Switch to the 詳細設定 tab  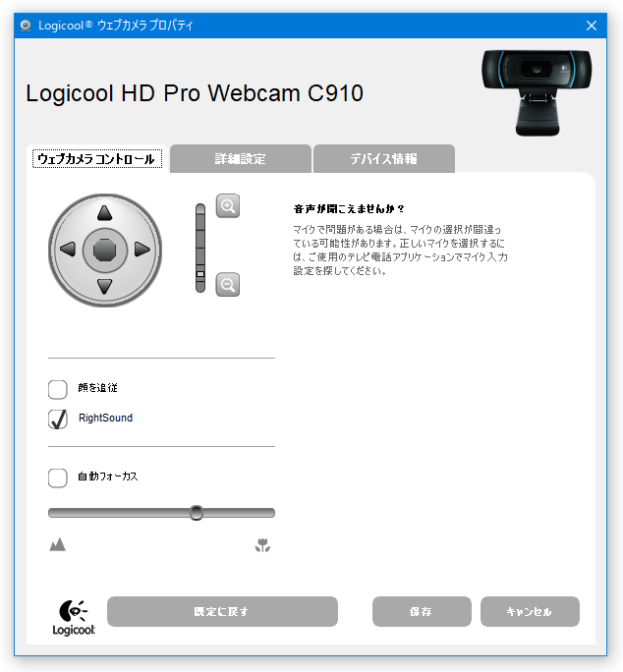241,159
